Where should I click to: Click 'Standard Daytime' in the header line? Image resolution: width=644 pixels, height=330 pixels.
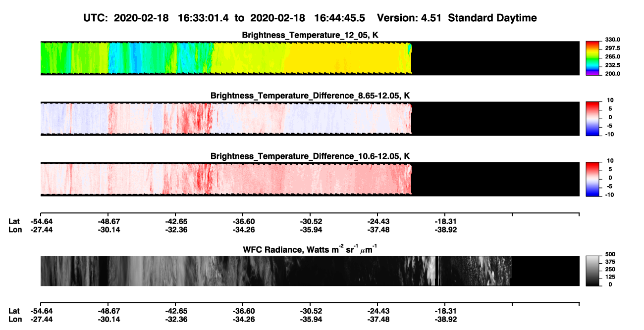tap(493, 18)
